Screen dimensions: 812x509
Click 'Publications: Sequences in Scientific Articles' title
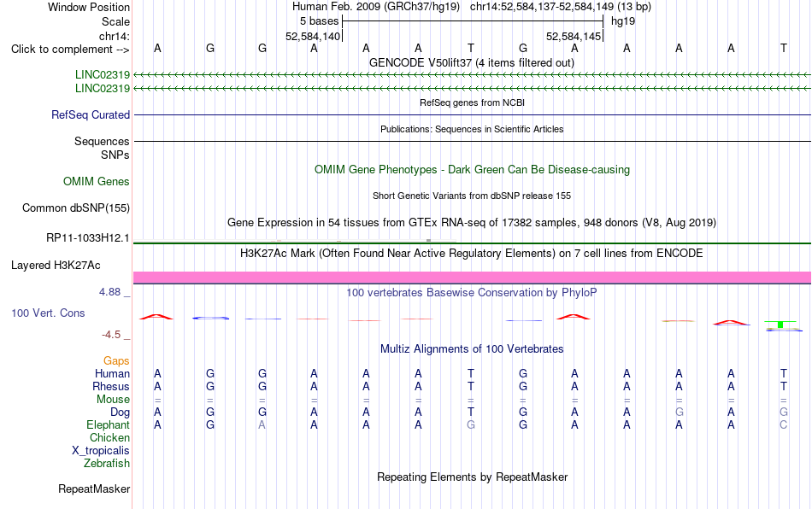(x=472, y=129)
